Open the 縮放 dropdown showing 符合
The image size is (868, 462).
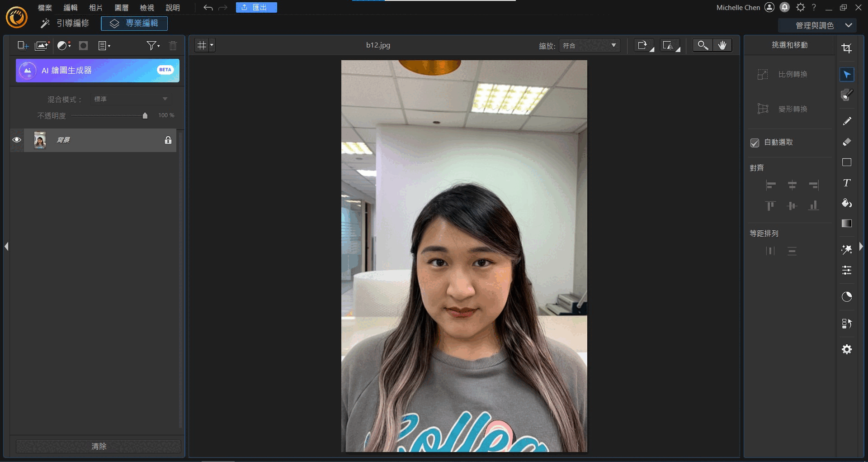[x=590, y=45]
